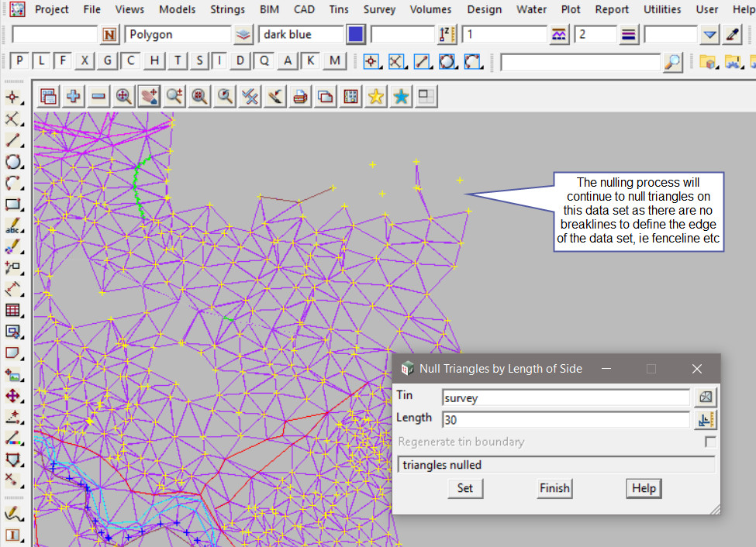Open the Tin selection icon beside survey
Screen dimensions: 756x547
[706, 397]
